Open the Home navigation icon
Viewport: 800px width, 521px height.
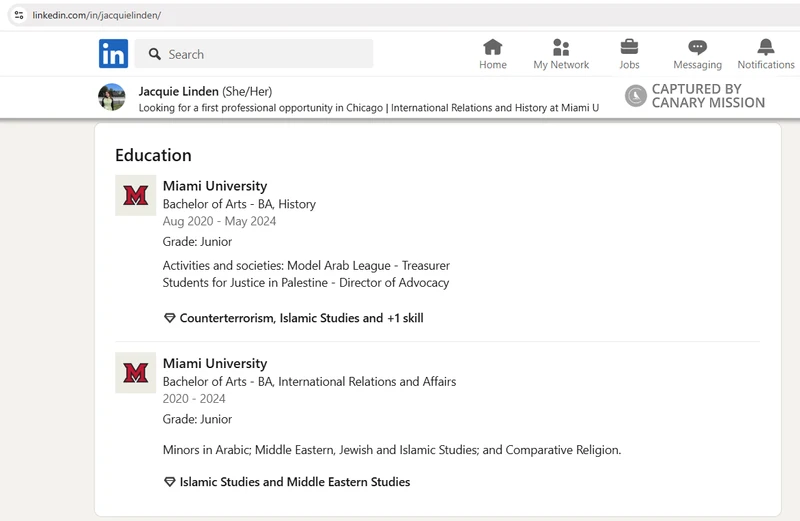(x=493, y=47)
